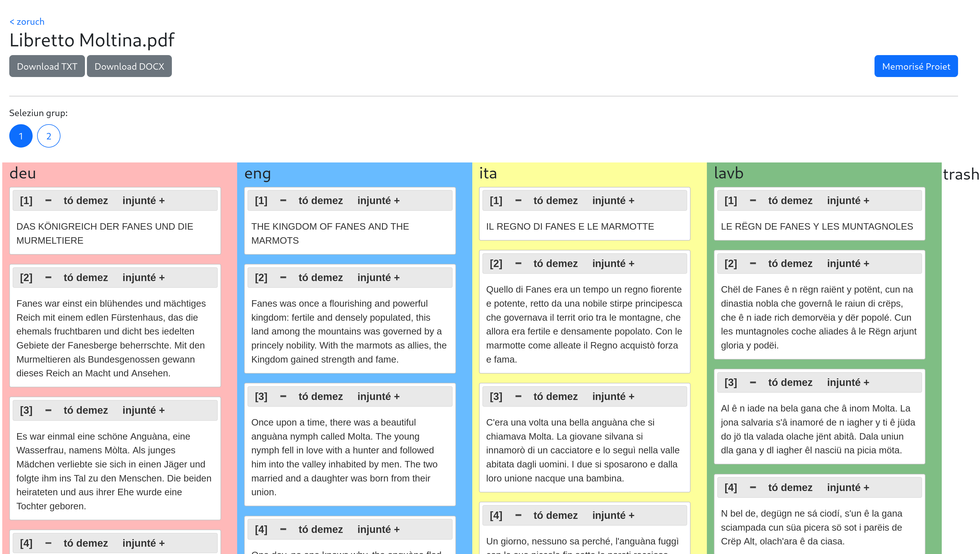Click 'tó demez' in ita segment [1]

tap(555, 200)
